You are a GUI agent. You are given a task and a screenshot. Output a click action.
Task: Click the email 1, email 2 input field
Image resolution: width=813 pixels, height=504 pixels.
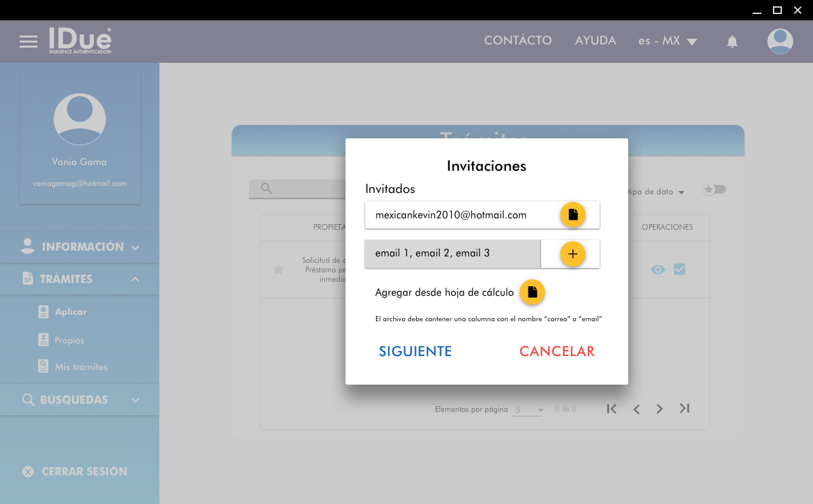coord(452,254)
